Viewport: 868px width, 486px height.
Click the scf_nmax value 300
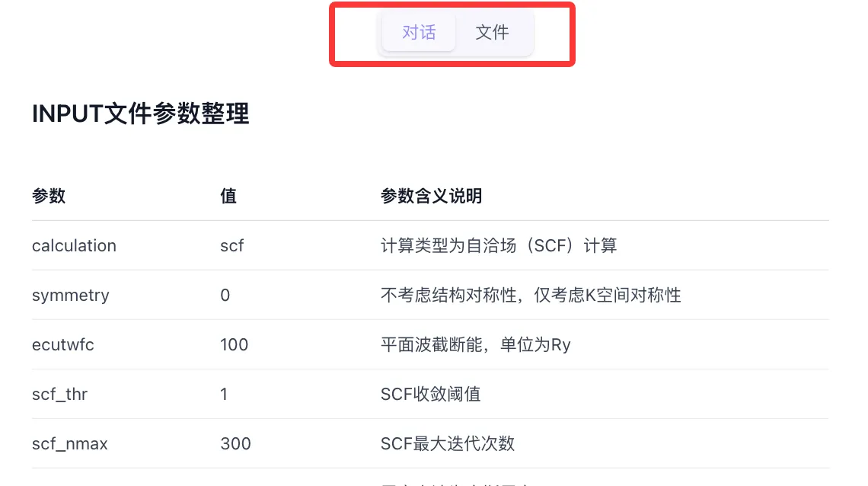coord(235,443)
